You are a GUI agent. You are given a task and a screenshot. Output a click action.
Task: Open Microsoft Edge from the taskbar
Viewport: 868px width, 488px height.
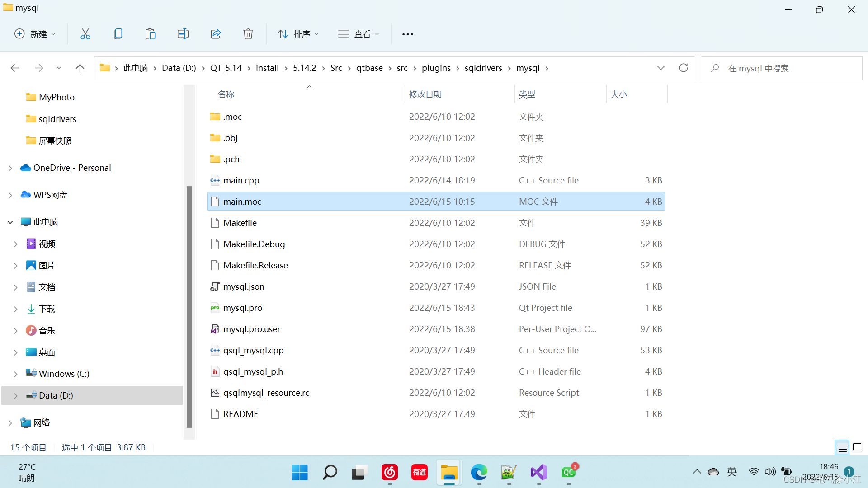(479, 473)
